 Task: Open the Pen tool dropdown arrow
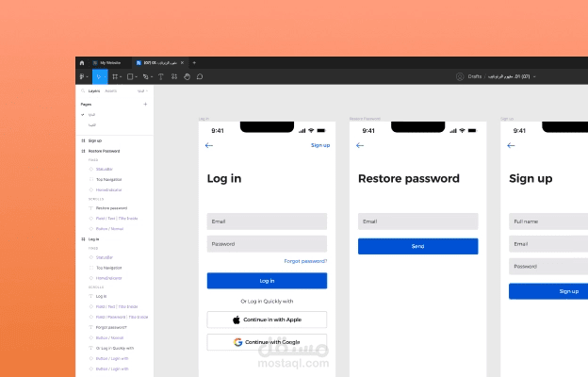click(x=152, y=77)
